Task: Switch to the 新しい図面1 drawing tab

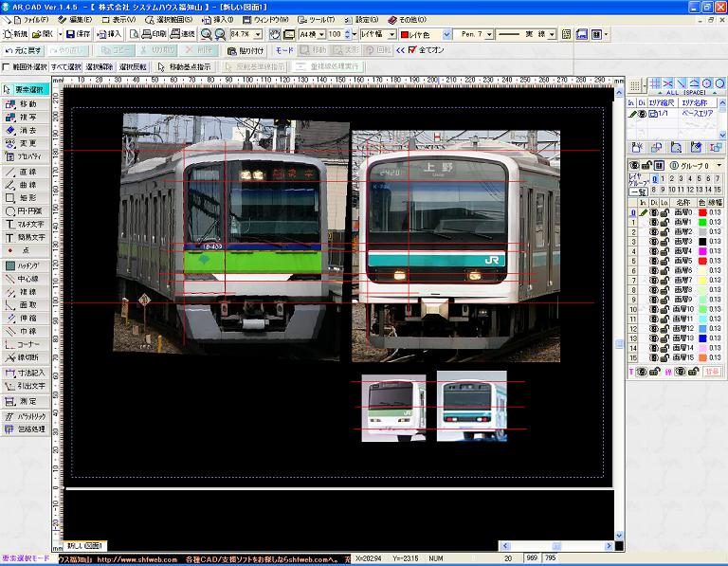Action: pyautogui.click(x=84, y=545)
